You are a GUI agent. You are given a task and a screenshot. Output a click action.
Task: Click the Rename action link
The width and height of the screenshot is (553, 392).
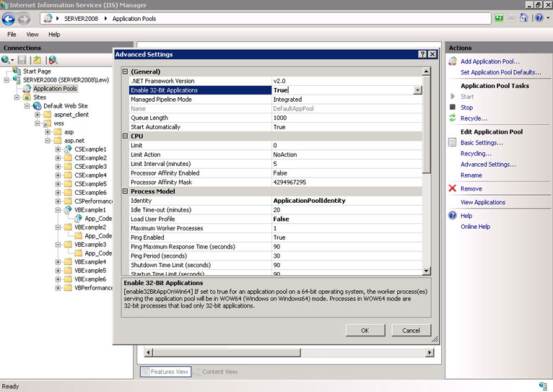click(471, 175)
